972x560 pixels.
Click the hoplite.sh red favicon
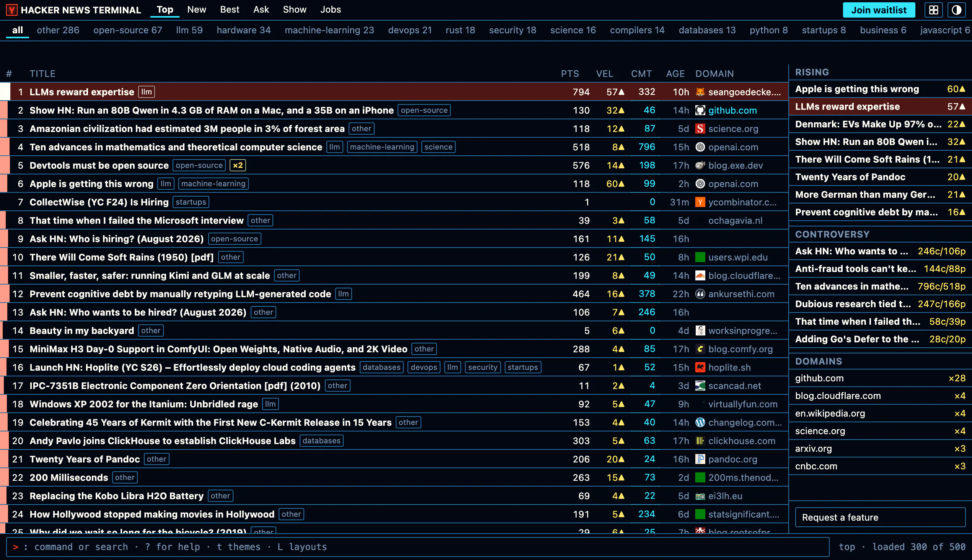pos(700,368)
